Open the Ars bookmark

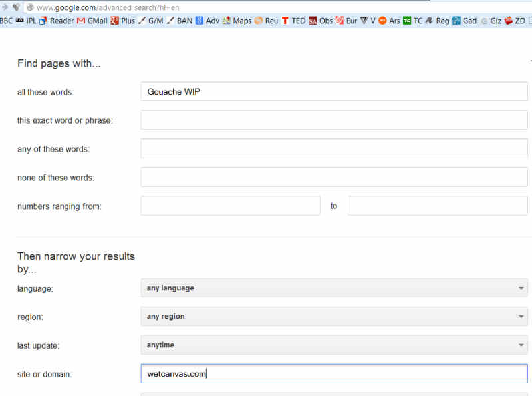click(389, 21)
